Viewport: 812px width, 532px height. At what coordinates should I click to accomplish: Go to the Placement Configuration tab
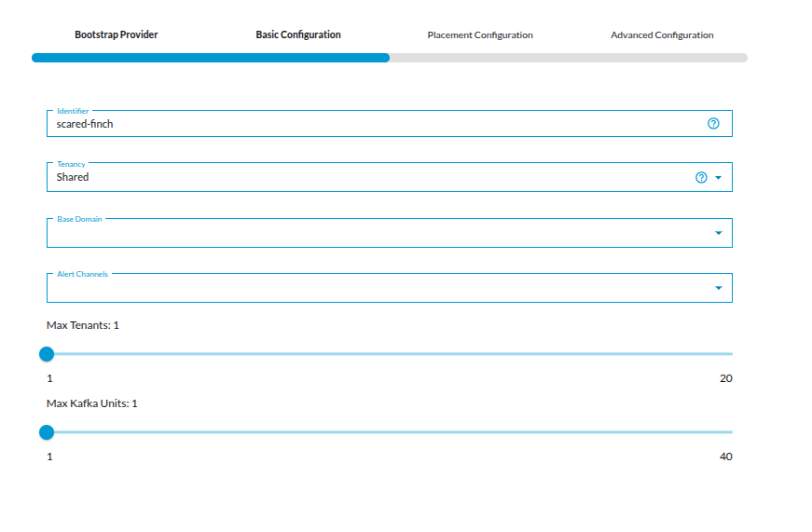(480, 35)
